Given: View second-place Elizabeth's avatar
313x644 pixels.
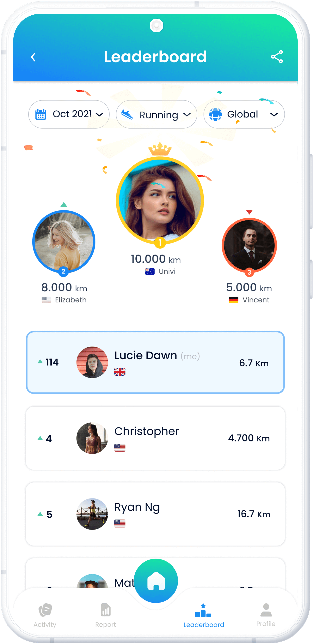Looking at the screenshot, I should (64, 241).
